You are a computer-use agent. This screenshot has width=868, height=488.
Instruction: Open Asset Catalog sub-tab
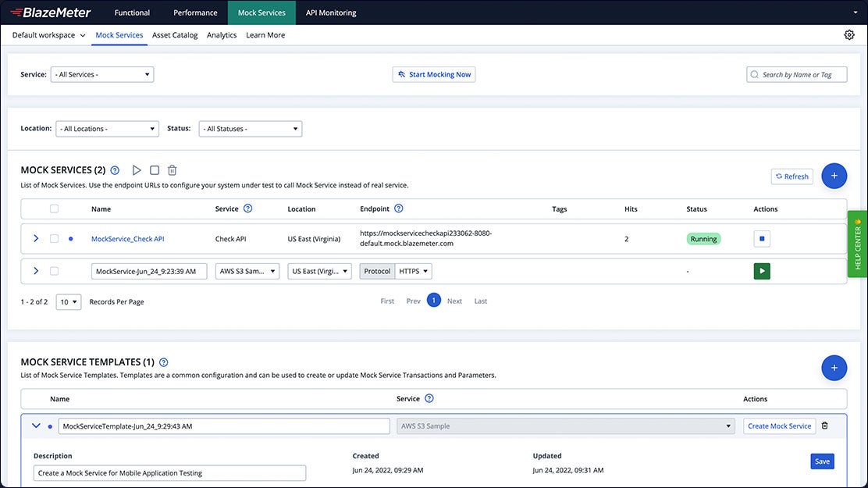[x=175, y=35]
